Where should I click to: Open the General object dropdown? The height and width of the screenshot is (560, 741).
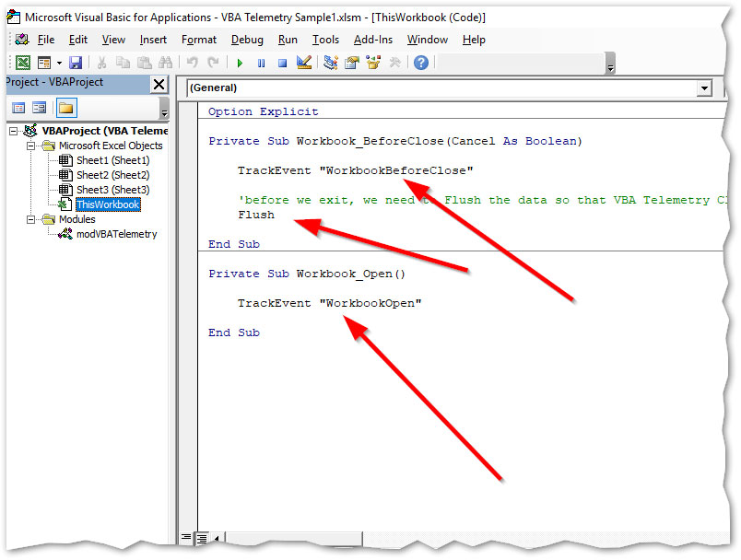point(706,89)
